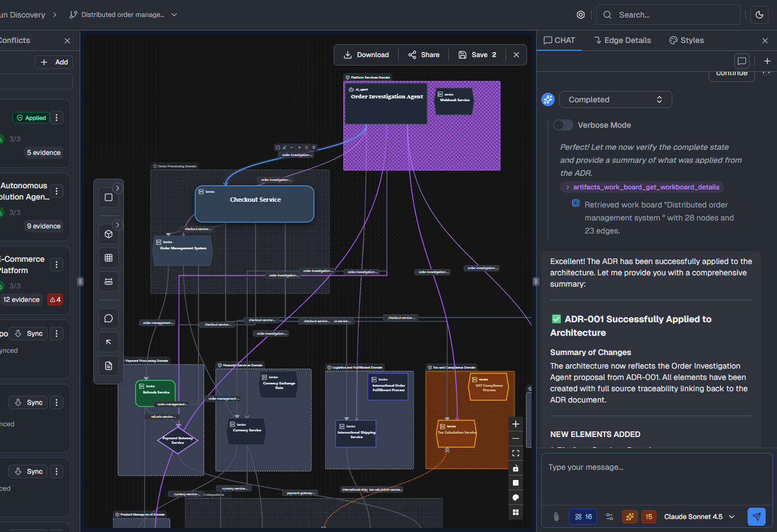Toggle dark mode moon button
Screen dimensions: 777x532
point(759,15)
